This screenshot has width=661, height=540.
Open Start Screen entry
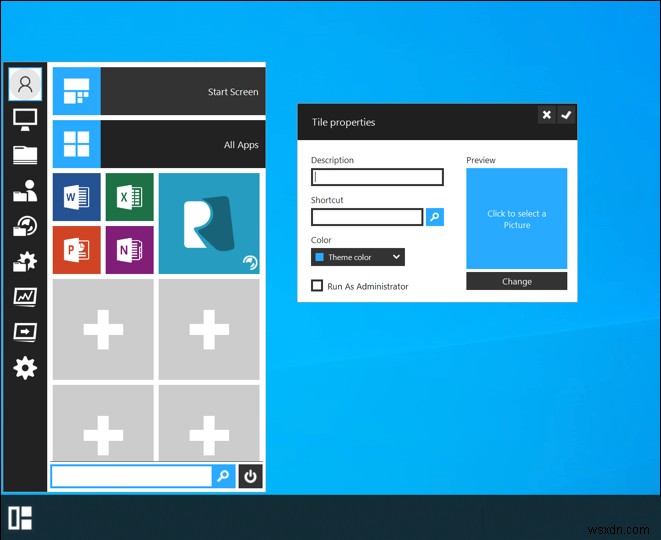pyautogui.click(x=159, y=91)
